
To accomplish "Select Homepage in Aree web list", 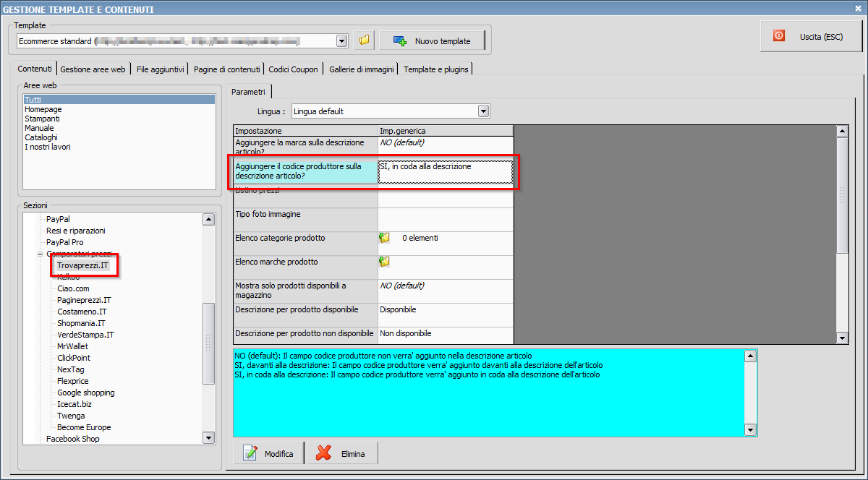I will [43, 109].
